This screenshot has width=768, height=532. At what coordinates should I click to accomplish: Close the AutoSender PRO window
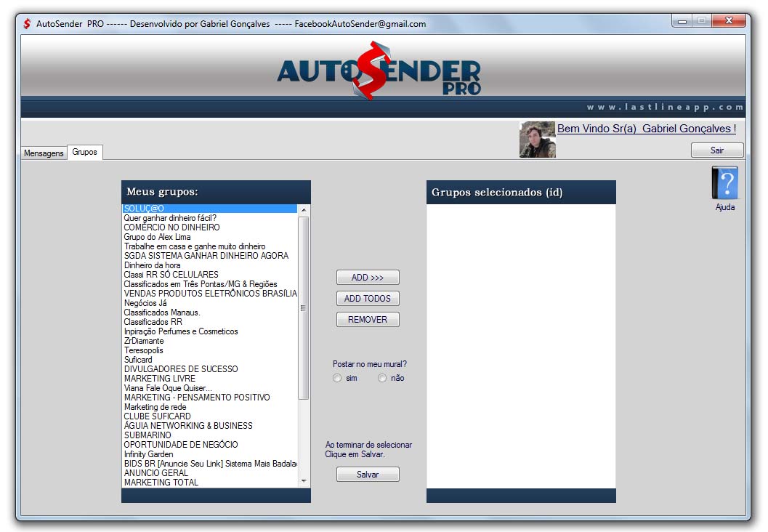click(729, 20)
